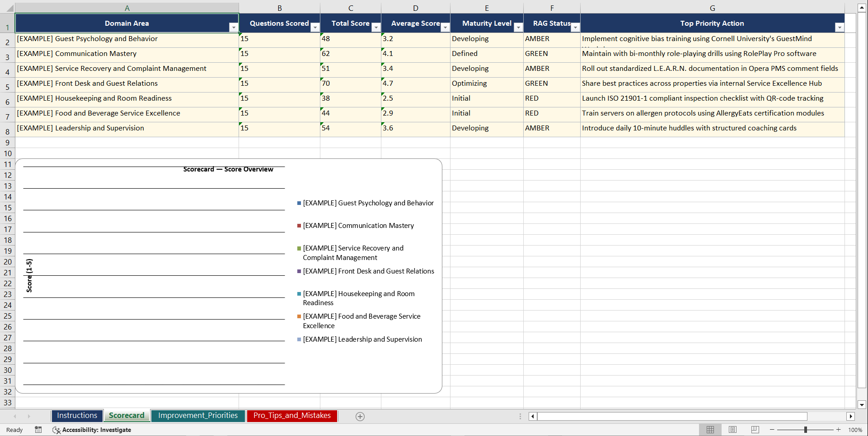The image size is (868, 436).
Task: Open the Pro_Tips_and_Mistakes sheet tab
Action: click(291, 415)
